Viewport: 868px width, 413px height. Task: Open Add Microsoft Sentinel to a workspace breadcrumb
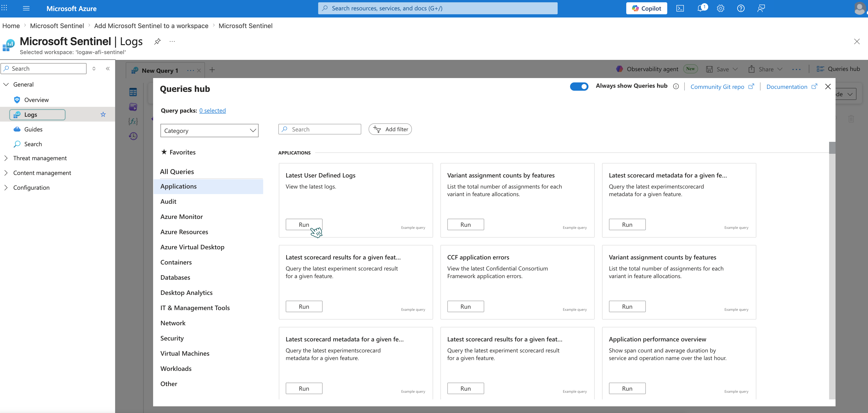click(151, 26)
